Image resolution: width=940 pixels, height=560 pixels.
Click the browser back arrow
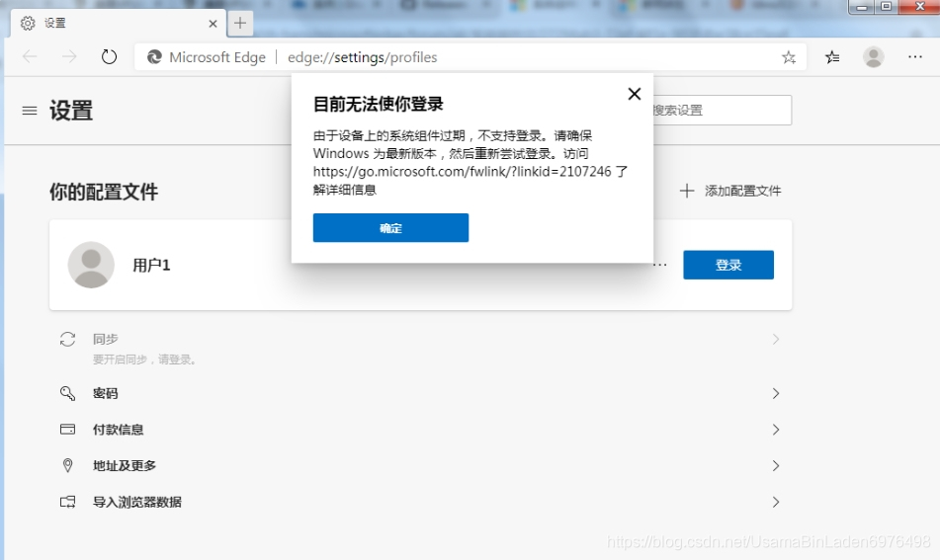[30, 57]
